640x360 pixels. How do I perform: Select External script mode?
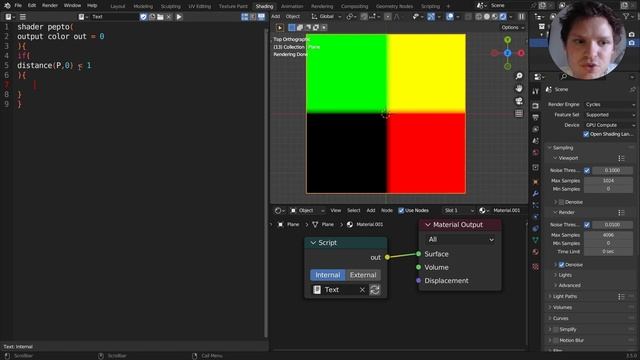click(363, 275)
